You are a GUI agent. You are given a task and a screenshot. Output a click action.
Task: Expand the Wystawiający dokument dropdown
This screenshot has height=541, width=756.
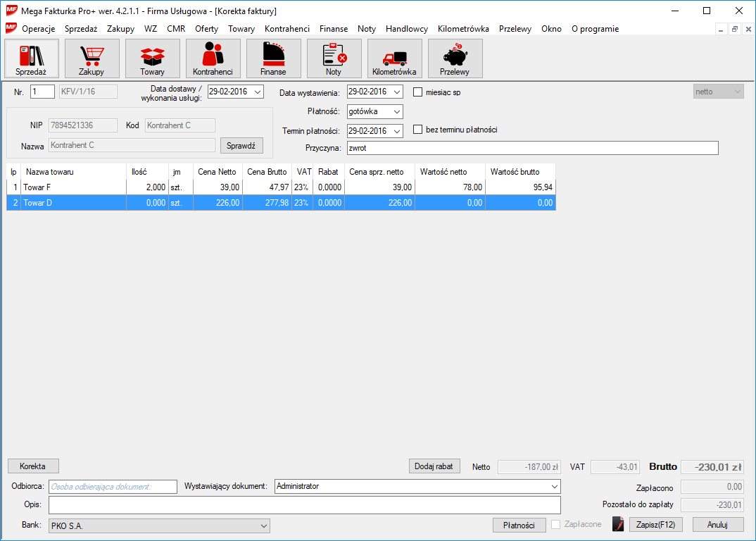click(555, 486)
